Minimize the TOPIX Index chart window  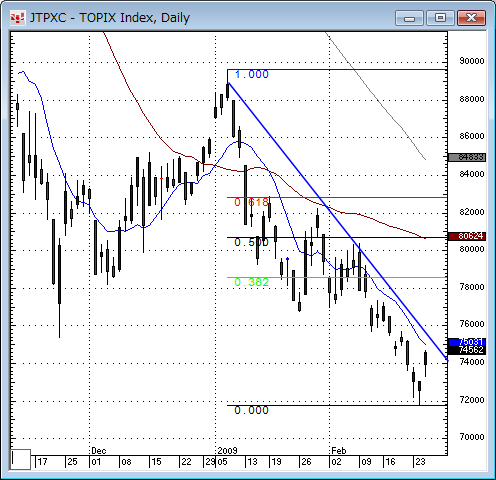(409, 18)
